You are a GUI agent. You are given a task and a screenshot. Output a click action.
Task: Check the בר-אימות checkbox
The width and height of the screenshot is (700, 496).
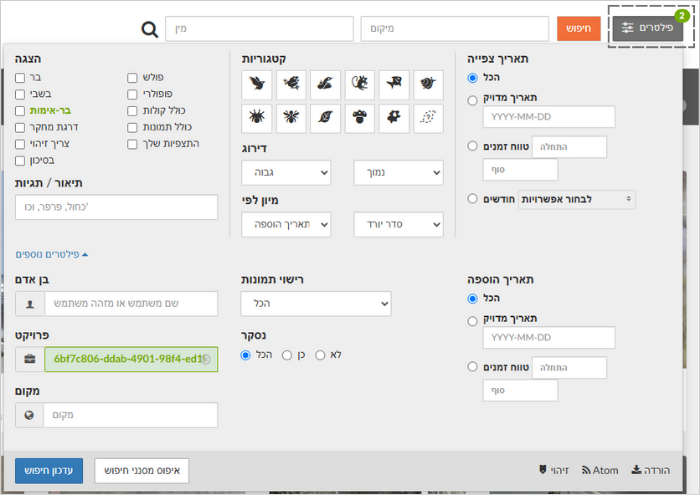(20, 111)
